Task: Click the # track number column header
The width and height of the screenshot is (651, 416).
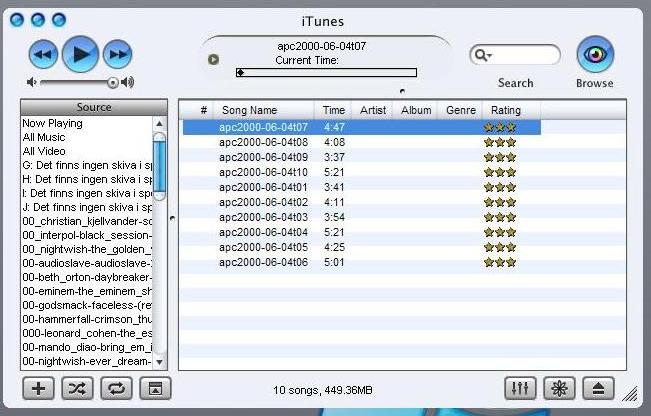Action: point(203,110)
